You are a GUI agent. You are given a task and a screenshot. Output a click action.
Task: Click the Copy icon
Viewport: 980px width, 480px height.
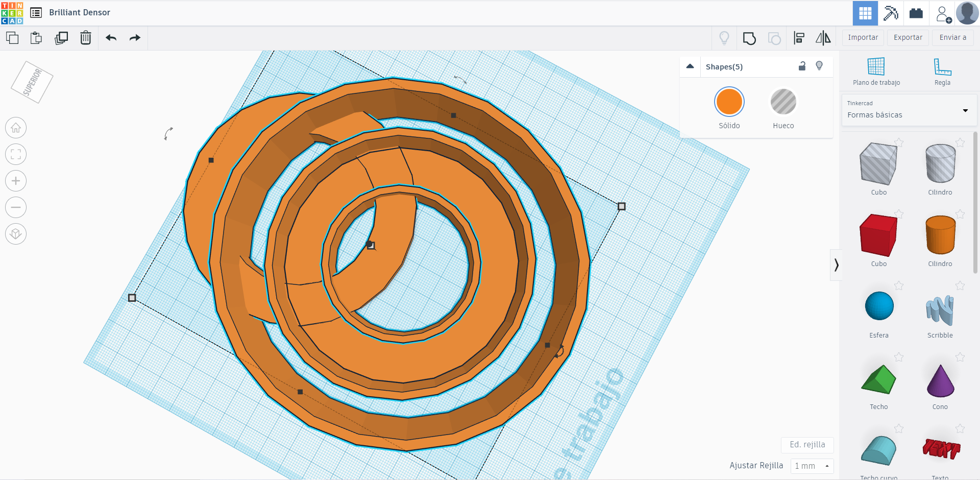pos(12,38)
